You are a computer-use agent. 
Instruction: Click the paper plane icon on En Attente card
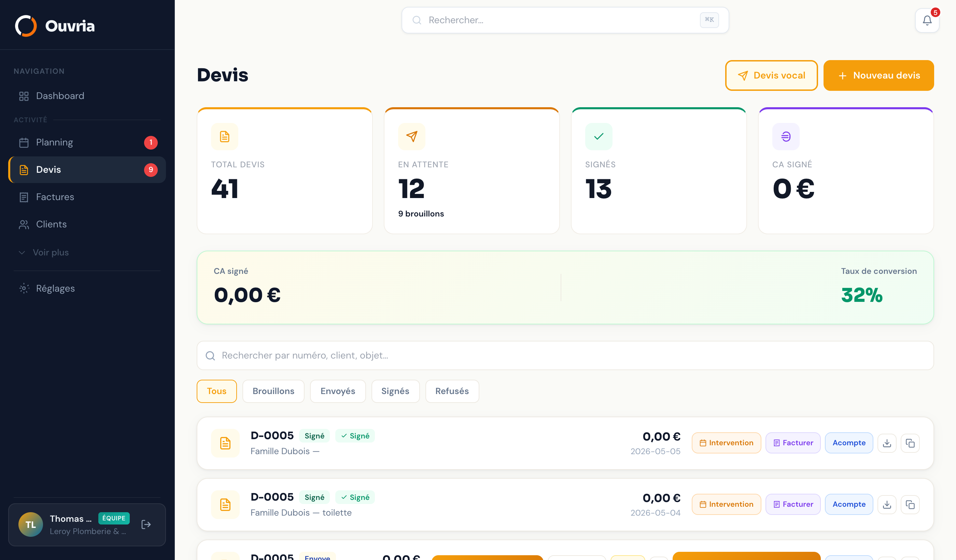[x=412, y=136]
